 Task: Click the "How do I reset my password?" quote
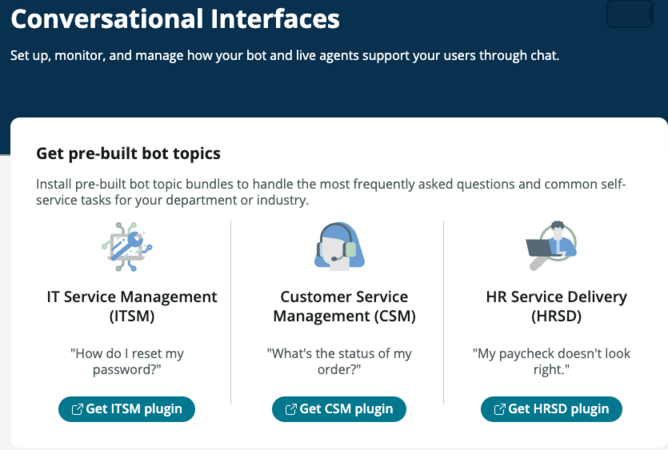(127, 361)
